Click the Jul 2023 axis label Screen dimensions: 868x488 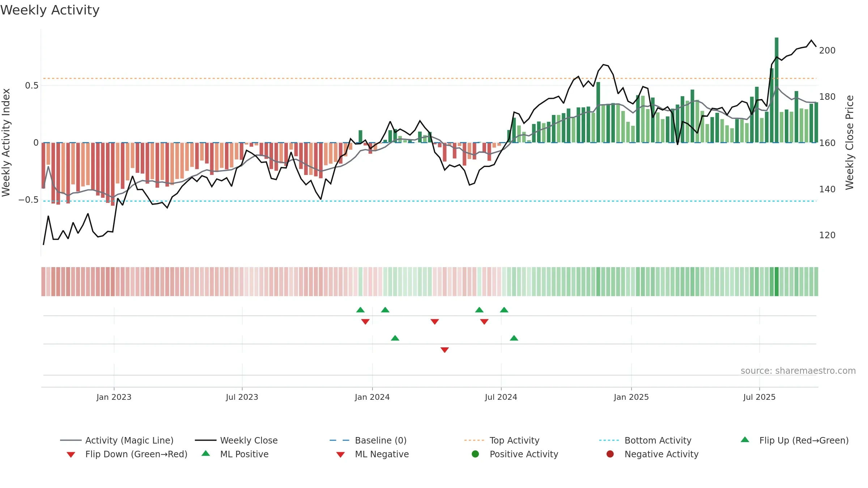pyautogui.click(x=242, y=397)
